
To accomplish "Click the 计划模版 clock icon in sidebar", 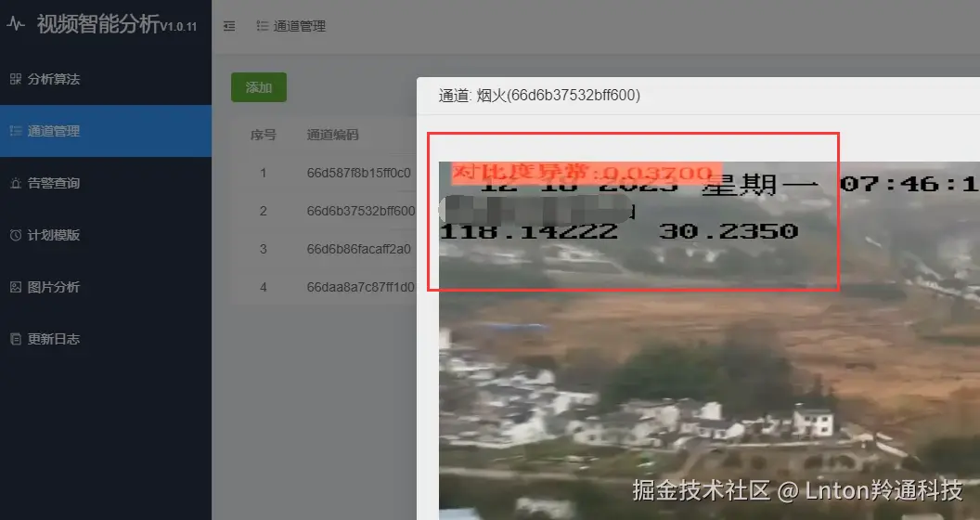I will point(16,235).
